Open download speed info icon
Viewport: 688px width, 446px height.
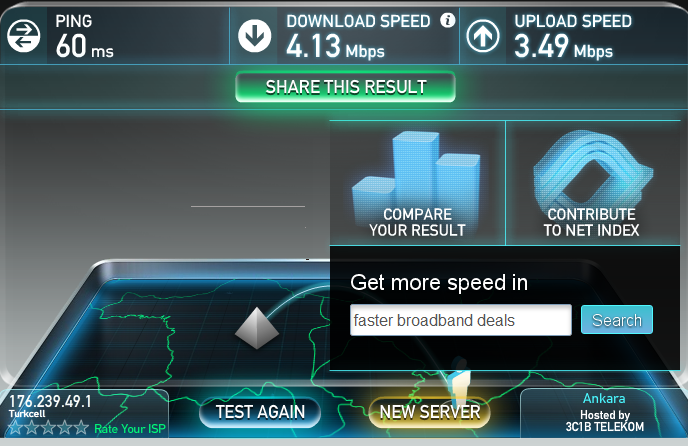coord(448,20)
